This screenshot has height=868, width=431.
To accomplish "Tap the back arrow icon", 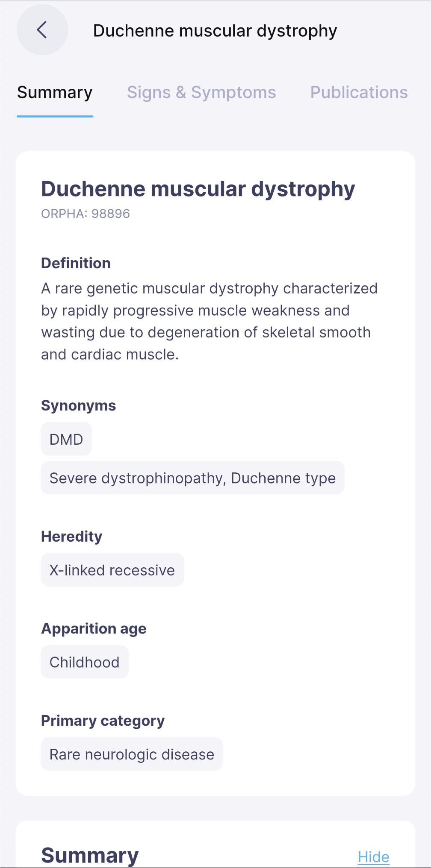I will 42,30.
